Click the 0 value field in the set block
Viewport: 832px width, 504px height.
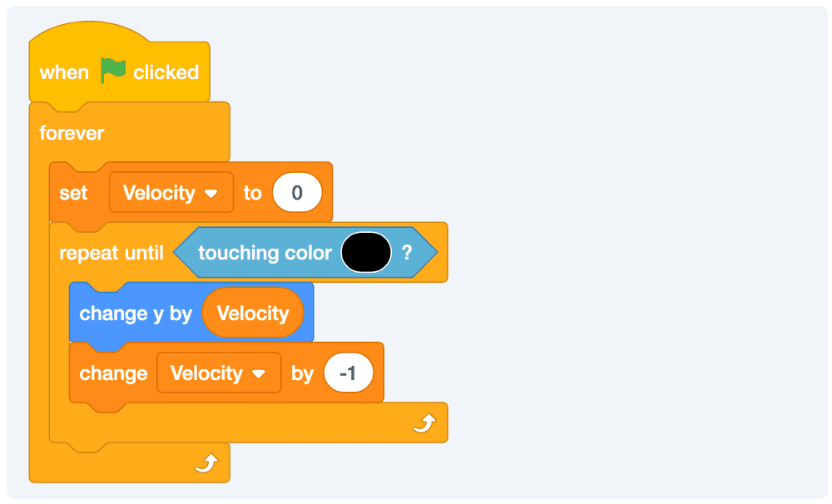[297, 193]
